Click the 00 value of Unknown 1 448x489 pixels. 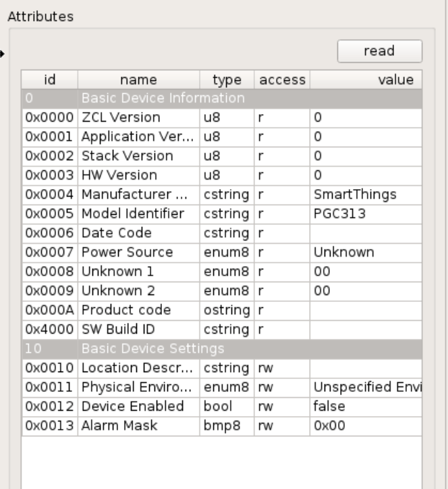pos(366,272)
